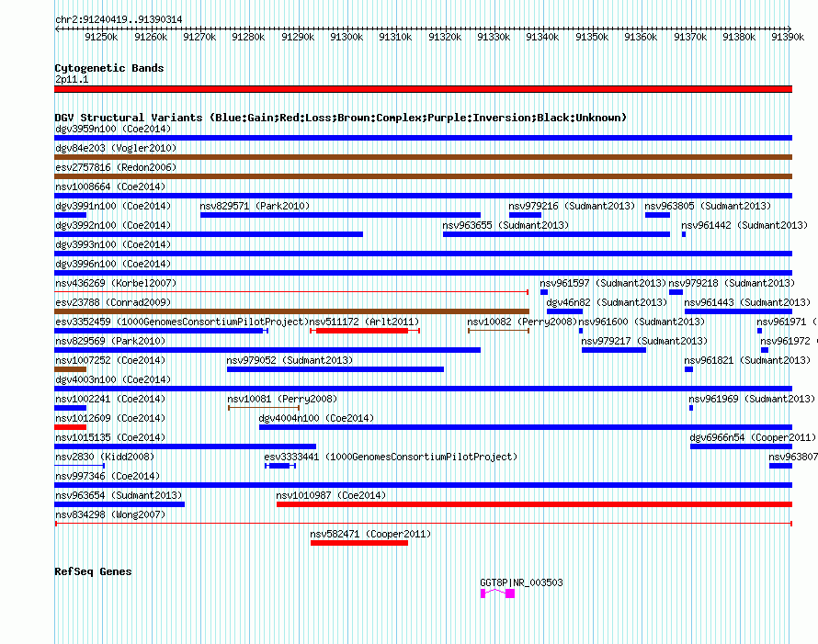The image size is (818, 644).
Task: Click the 91350k ruler tick label
Action: (x=592, y=37)
